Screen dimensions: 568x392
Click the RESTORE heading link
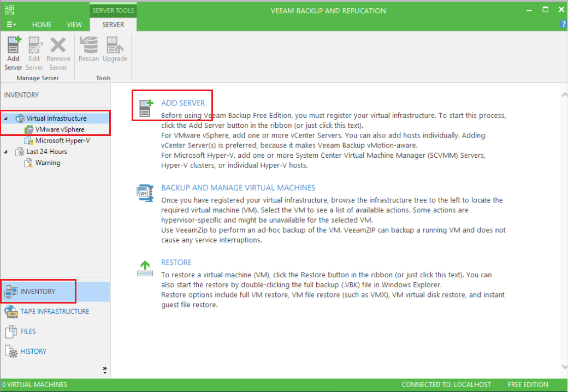click(176, 263)
